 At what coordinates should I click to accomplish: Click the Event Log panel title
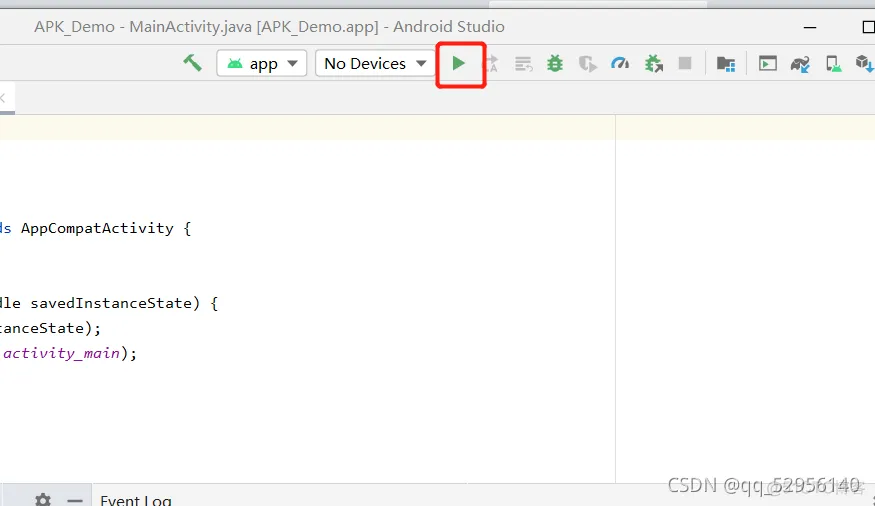tap(136, 500)
